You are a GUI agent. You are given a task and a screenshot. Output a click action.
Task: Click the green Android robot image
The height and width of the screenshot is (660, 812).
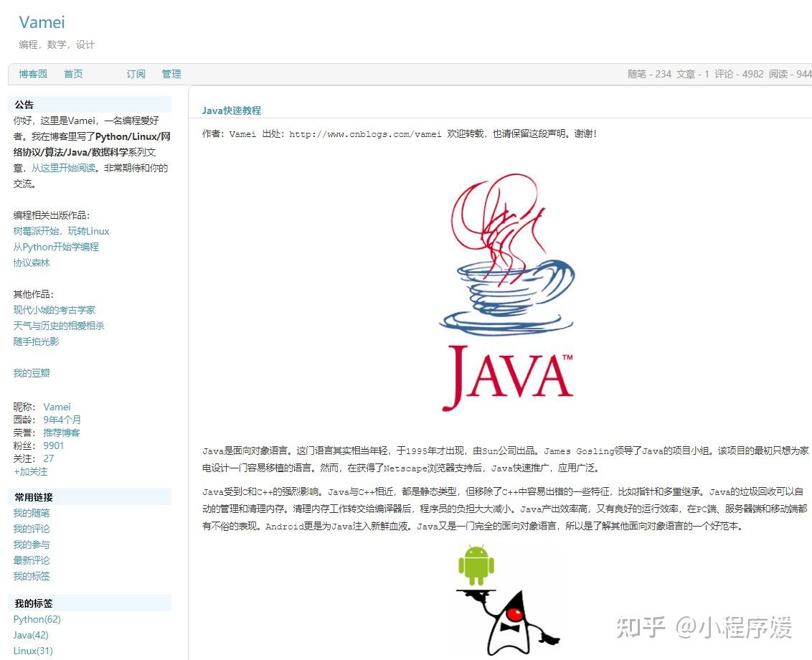tap(476, 565)
